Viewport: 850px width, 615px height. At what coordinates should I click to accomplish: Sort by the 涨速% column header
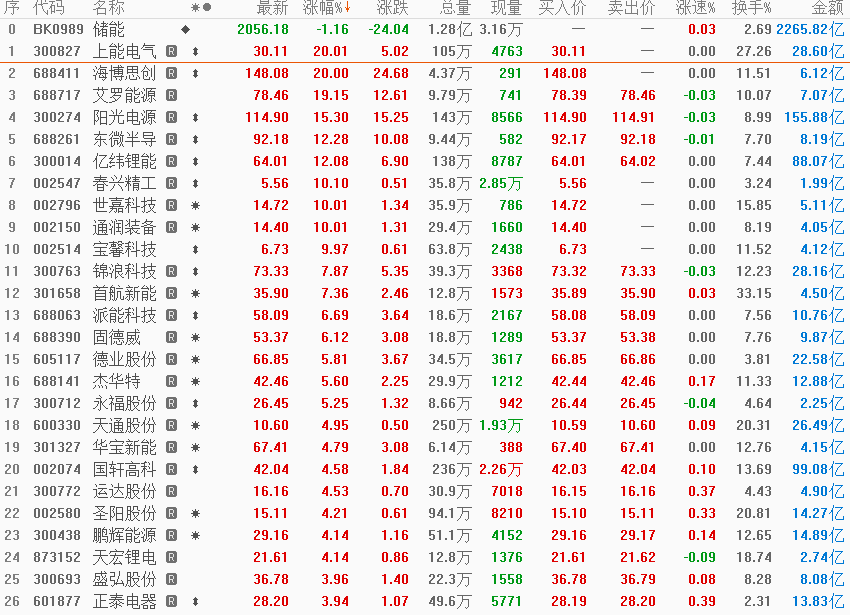click(696, 8)
